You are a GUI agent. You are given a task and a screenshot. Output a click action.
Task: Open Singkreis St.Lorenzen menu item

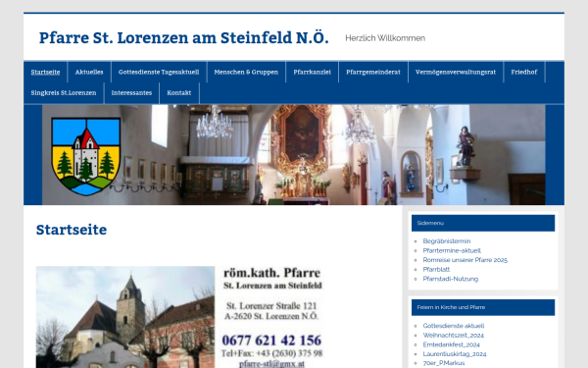pos(64,93)
